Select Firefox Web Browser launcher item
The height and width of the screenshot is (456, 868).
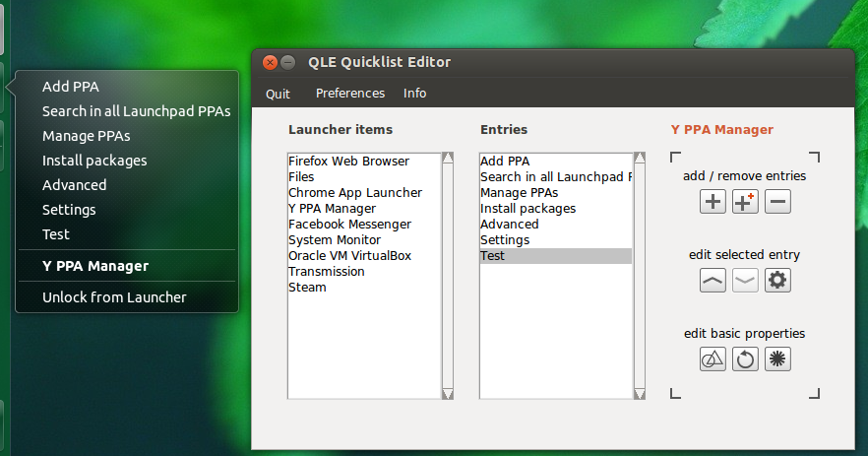(x=364, y=162)
